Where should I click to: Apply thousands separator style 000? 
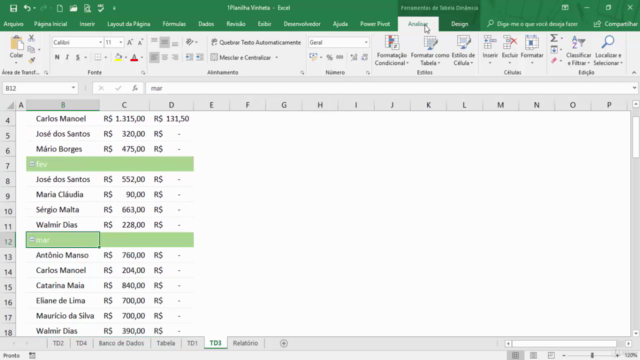pyautogui.click(x=340, y=58)
